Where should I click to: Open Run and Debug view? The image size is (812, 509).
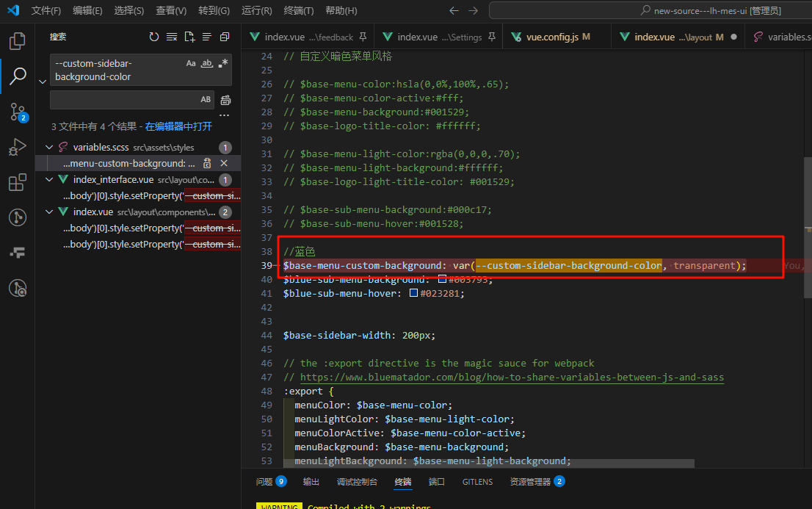[17, 147]
